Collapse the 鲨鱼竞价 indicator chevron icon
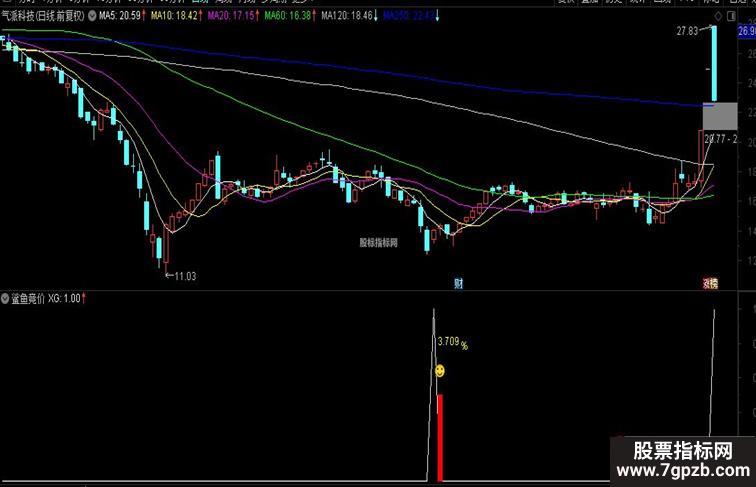Image resolution: width=756 pixels, height=487 pixels. pyautogui.click(x=5, y=298)
